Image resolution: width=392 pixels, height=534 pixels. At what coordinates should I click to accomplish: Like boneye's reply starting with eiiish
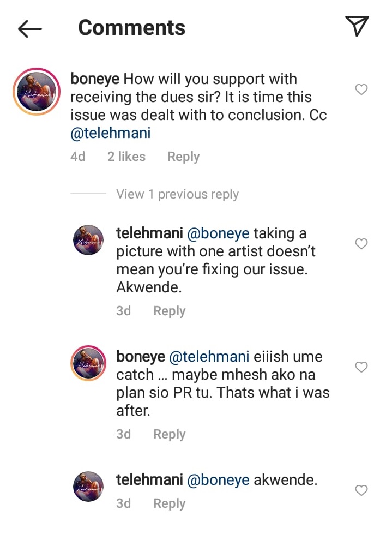(361, 367)
